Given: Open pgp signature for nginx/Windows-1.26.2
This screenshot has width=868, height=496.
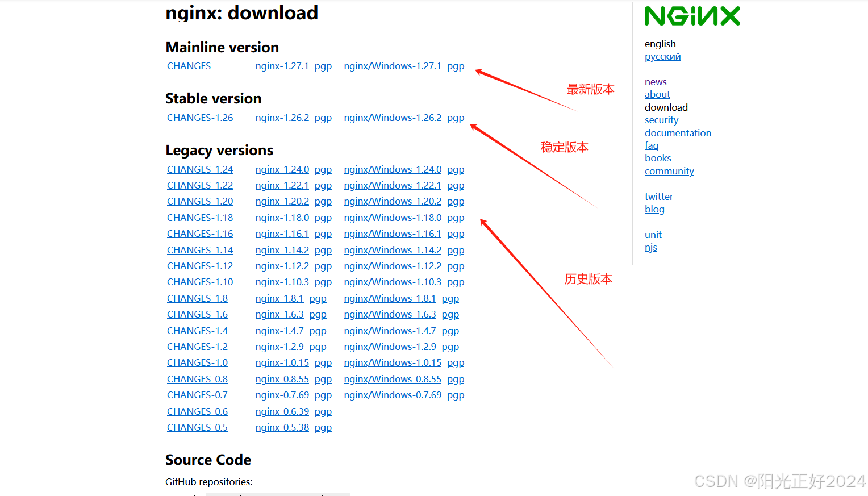Looking at the screenshot, I should pos(456,118).
